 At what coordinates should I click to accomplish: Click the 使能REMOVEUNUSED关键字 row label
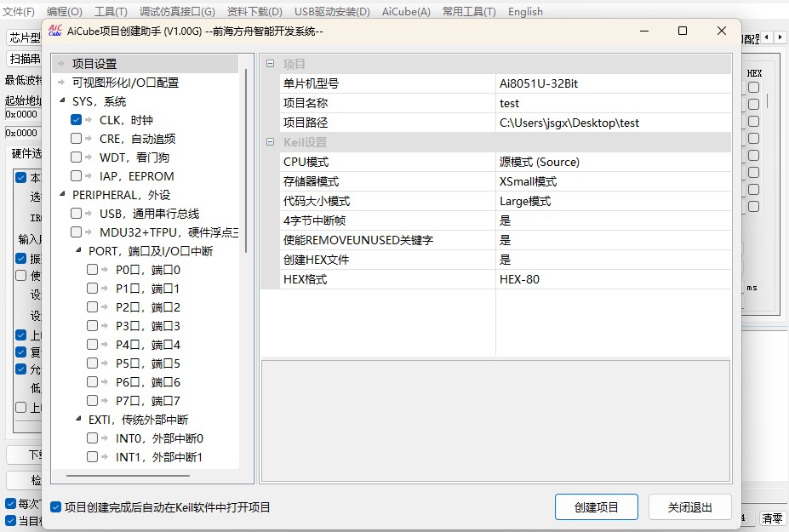point(358,240)
